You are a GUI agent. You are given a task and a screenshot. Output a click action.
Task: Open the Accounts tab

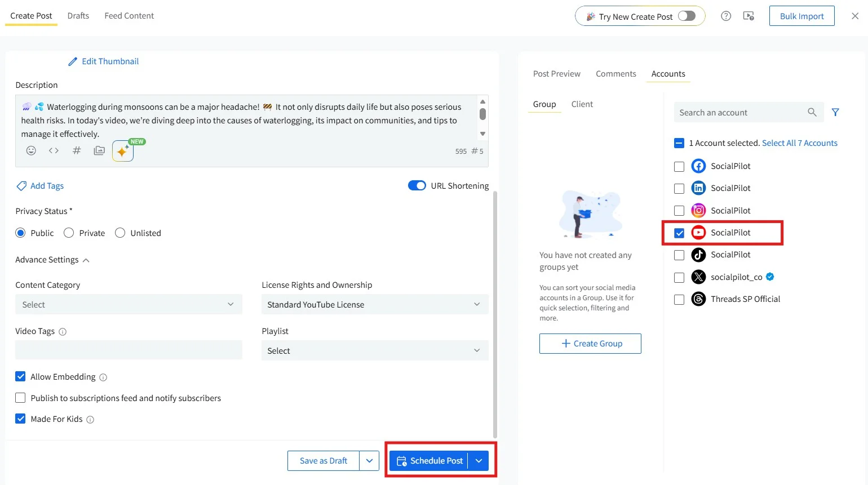(x=668, y=74)
